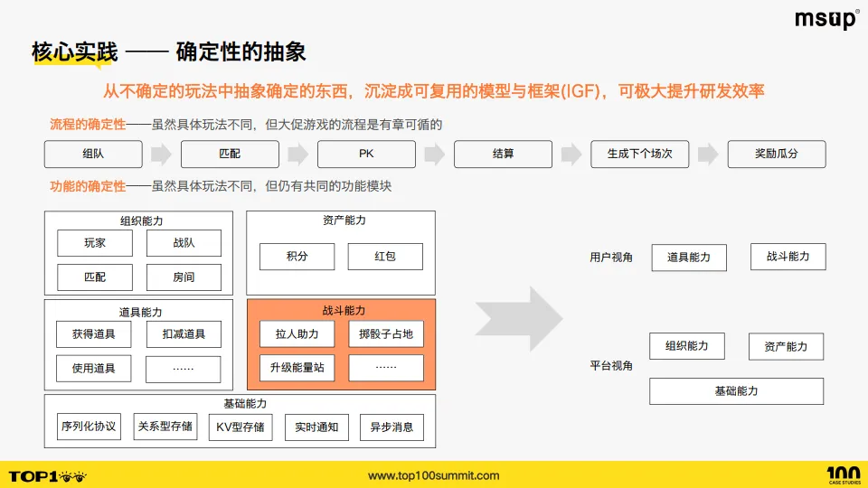868x488 pixels.
Task: Click the 组织能力 header of left panel
Action: point(141,221)
